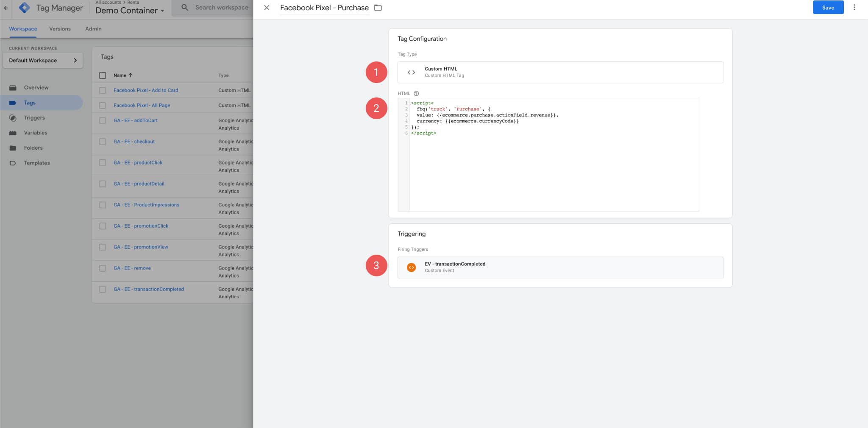Open Overview in the sidebar
Screen dimensions: 868x428
click(x=36, y=88)
